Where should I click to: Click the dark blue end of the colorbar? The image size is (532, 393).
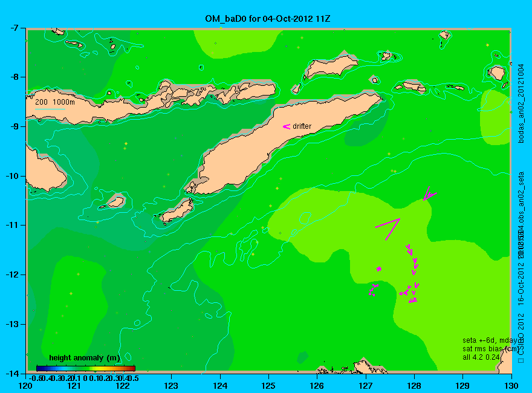point(39,368)
